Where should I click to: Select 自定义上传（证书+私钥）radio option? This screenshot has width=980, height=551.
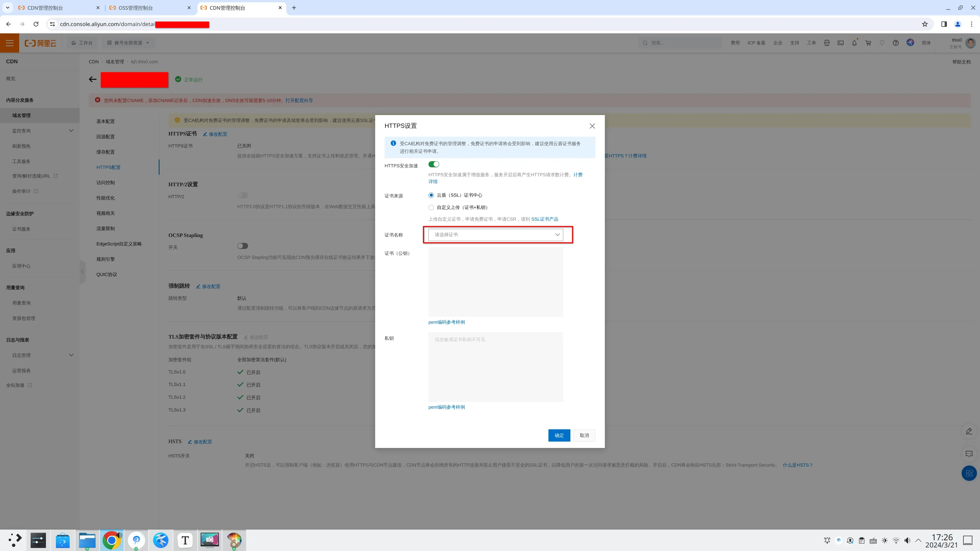pyautogui.click(x=431, y=207)
